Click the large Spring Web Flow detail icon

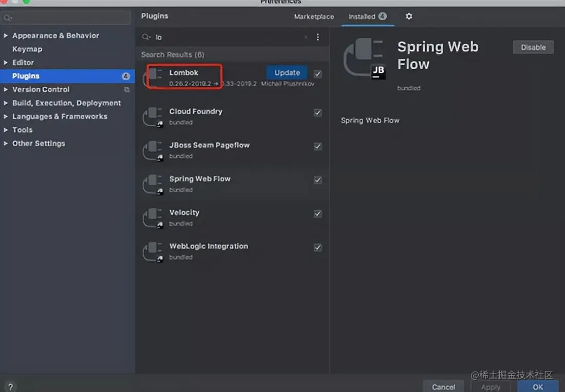click(x=364, y=58)
